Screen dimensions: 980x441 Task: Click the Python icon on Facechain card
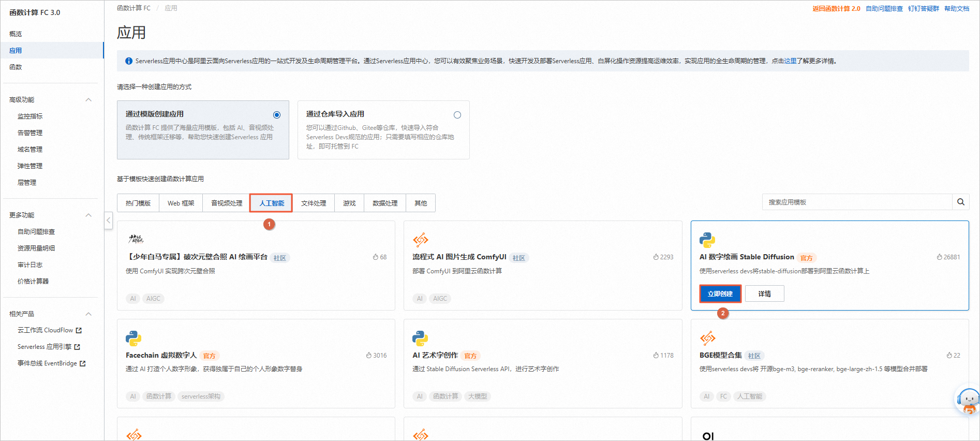(x=133, y=339)
